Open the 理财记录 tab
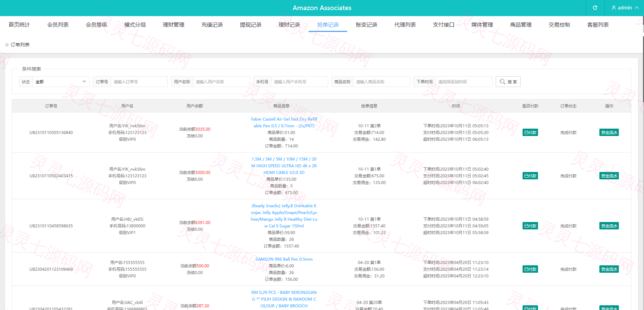 coord(289,25)
